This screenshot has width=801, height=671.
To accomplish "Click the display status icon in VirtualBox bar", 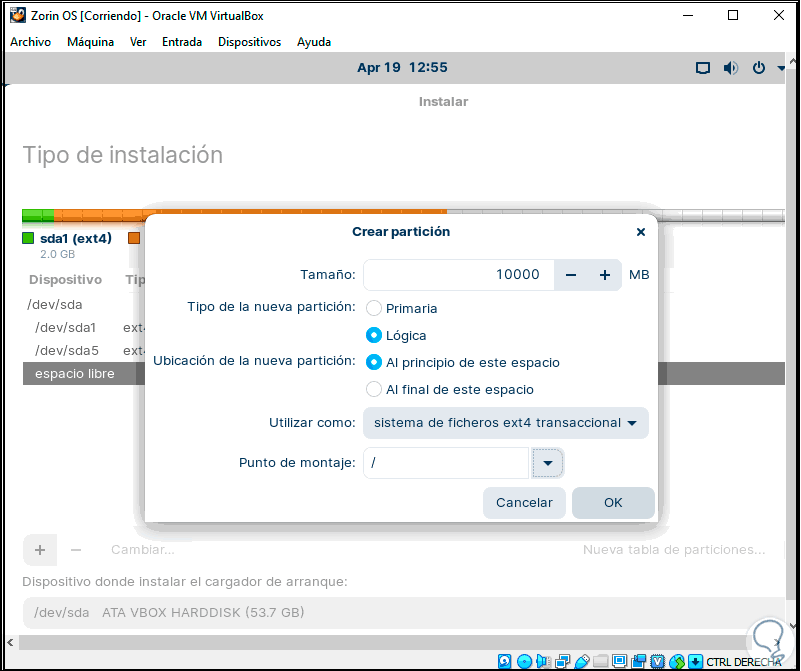I will tap(620, 661).
